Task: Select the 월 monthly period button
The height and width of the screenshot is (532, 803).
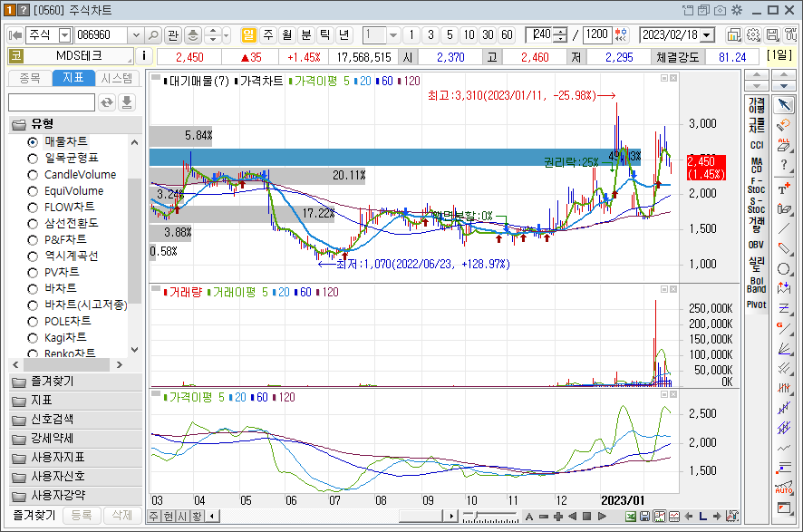Action: point(286,34)
